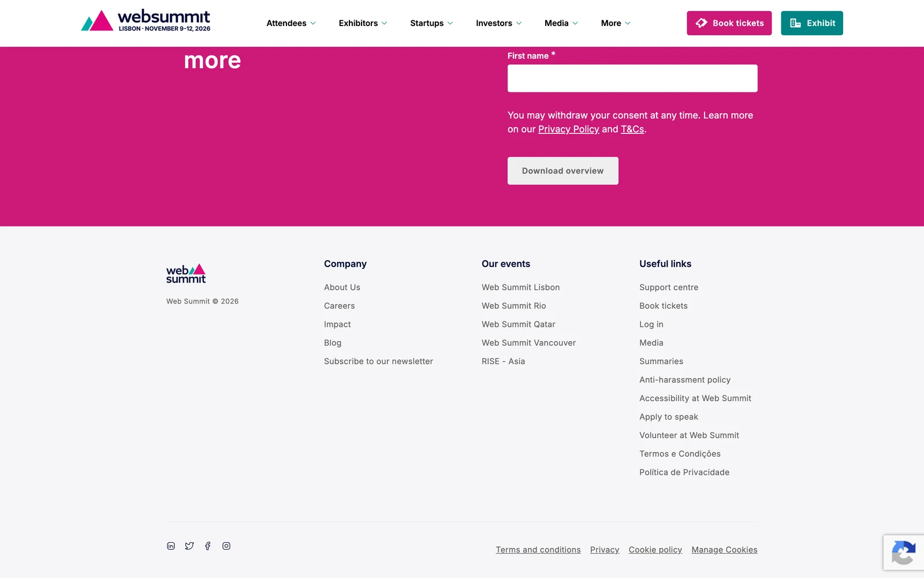This screenshot has width=924, height=578.
Task: Open the Careers link
Action: pyautogui.click(x=340, y=306)
